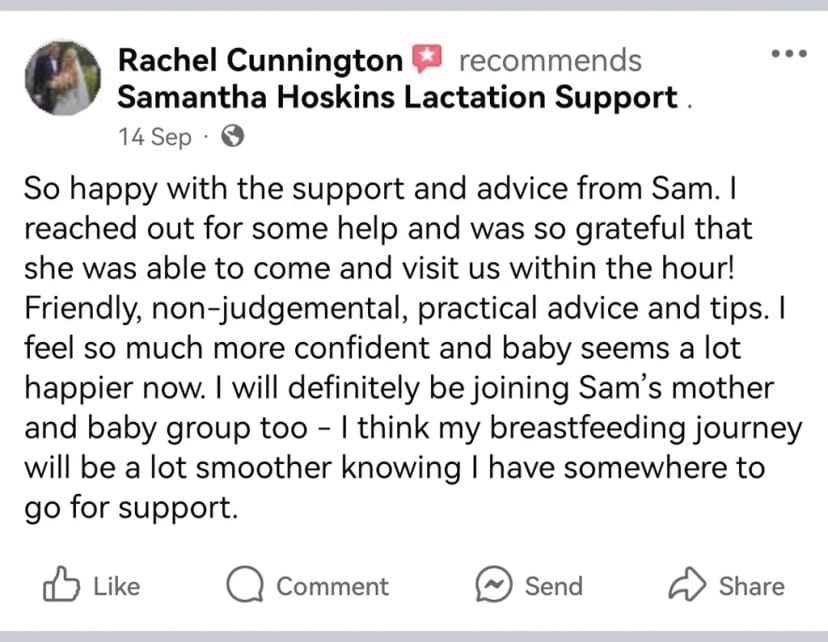
Task: Click the Send text label
Action: [x=554, y=586]
